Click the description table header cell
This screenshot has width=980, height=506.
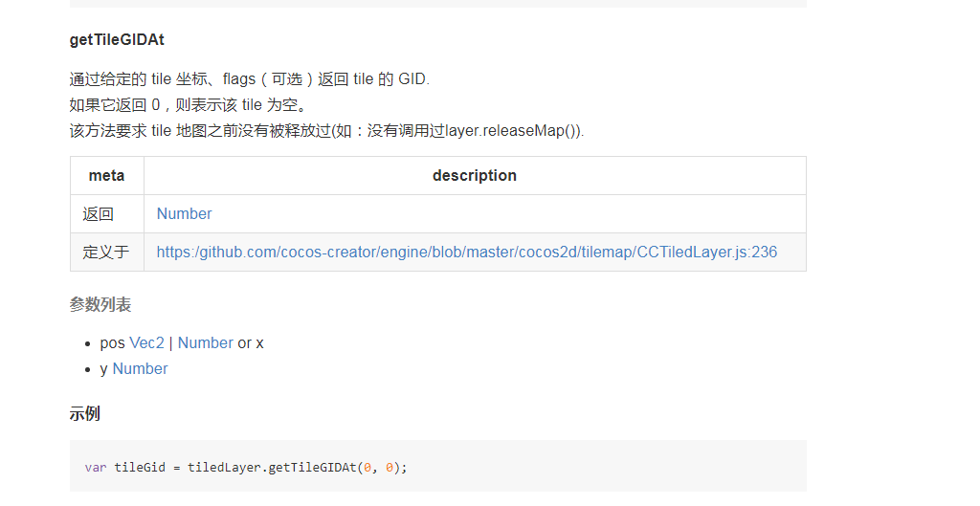click(474, 176)
